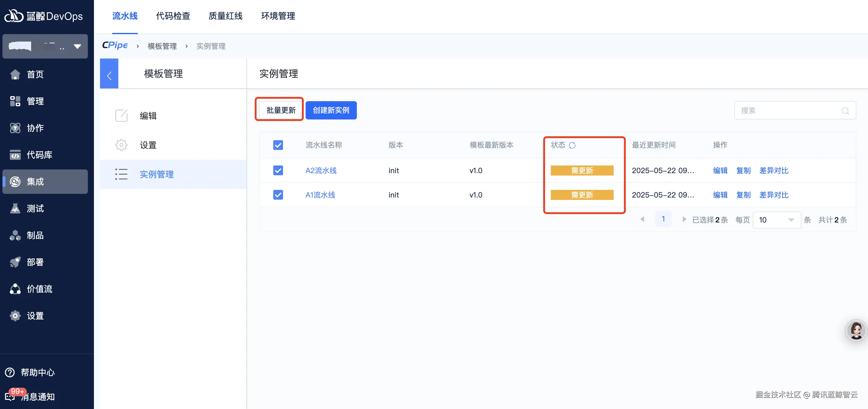
Task: Switch to the 代码检查 tab
Action: click(173, 16)
